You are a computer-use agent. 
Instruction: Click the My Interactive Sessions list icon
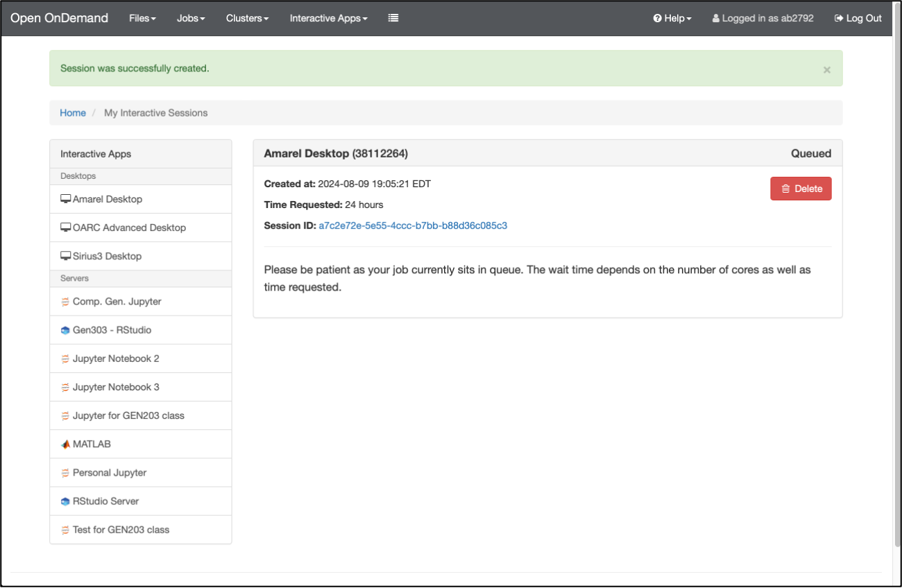pyautogui.click(x=393, y=18)
